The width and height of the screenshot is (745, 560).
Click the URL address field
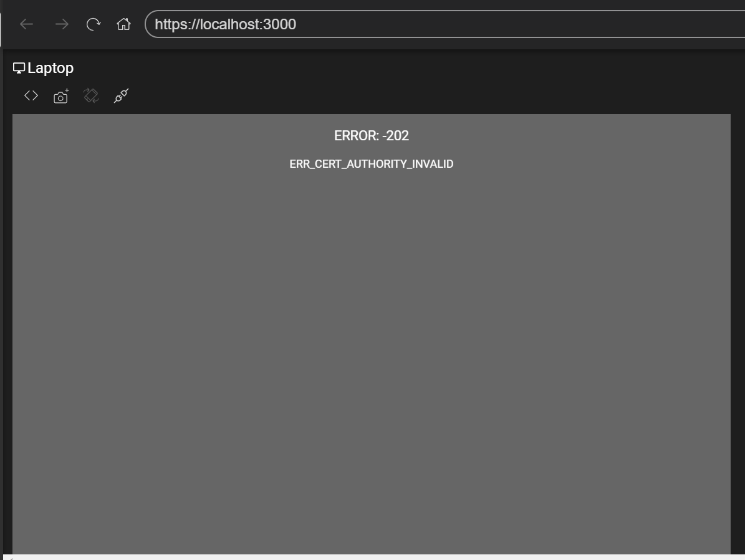(445, 24)
